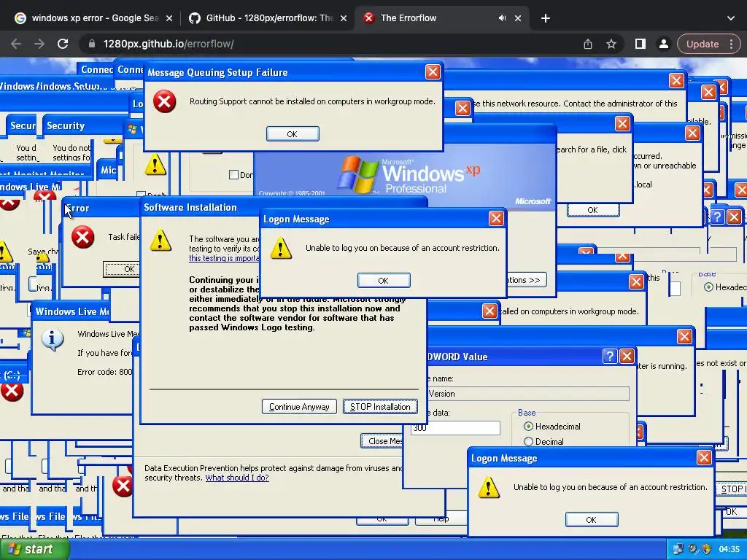This screenshot has width=747, height=560.
Task: Click the Version value name field
Action: [527, 394]
